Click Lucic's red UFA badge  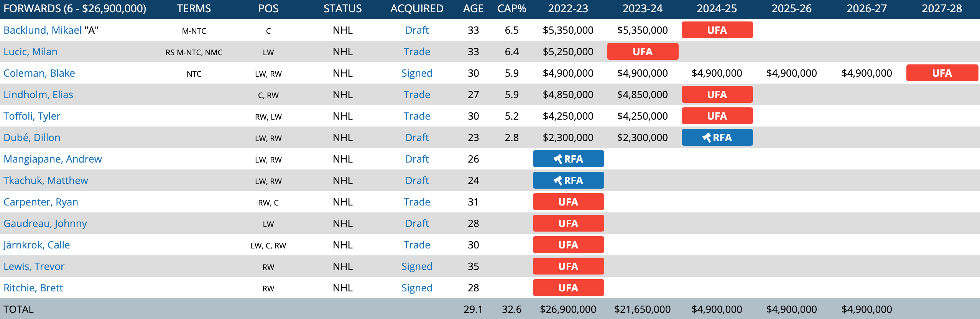(643, 51)
